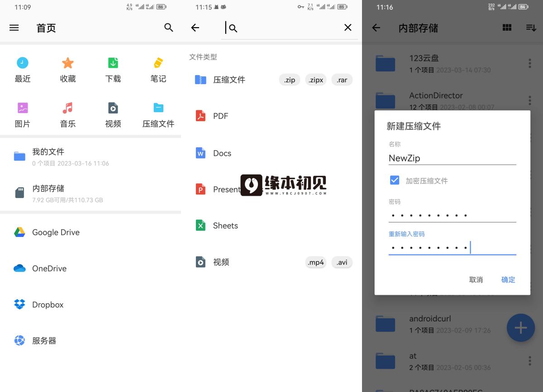Image resolution: width=543 pixels, height=392 pixels.
Task: Open 最近 recent files shortcut
Action: tap(23, 70)
